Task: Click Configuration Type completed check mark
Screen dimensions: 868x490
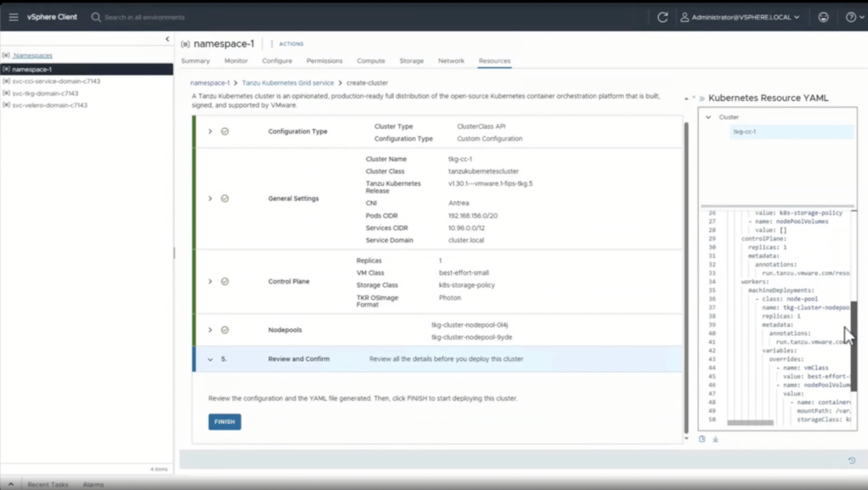Action: pos(225,132)
